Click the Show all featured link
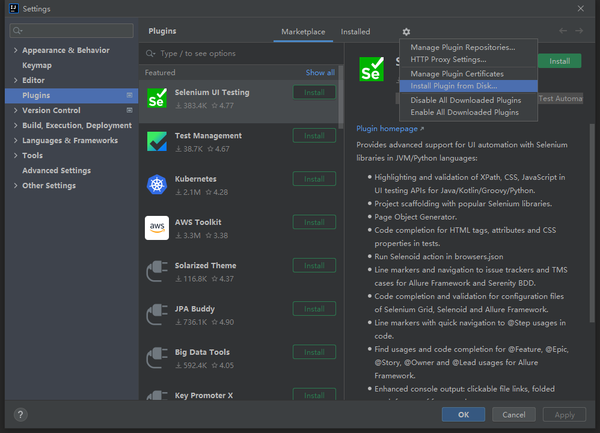Image resolution: width=600 pixels, height=433 pixels. (320, 73)
